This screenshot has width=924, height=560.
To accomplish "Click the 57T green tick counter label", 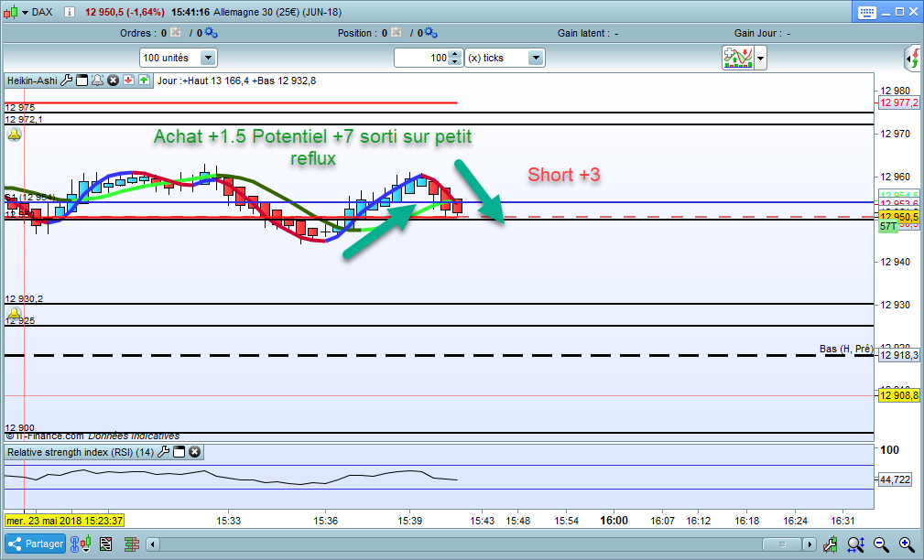I will click(888, 226).
